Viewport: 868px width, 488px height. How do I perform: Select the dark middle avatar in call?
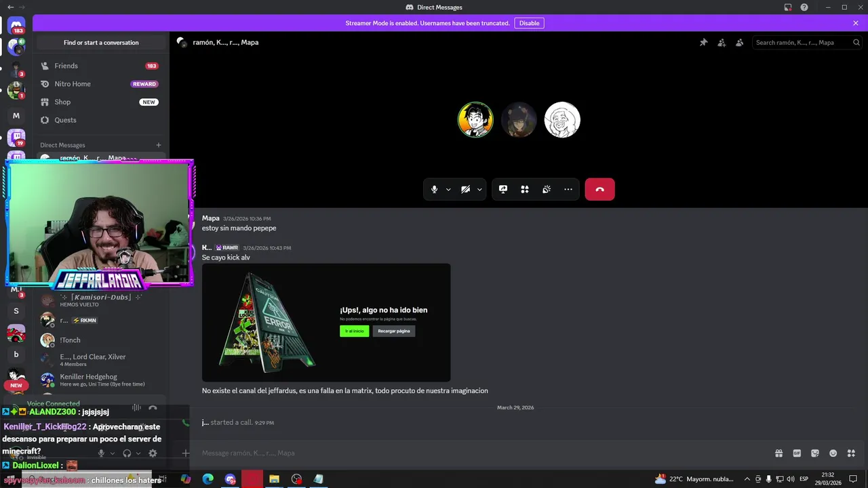pos(519,120)
